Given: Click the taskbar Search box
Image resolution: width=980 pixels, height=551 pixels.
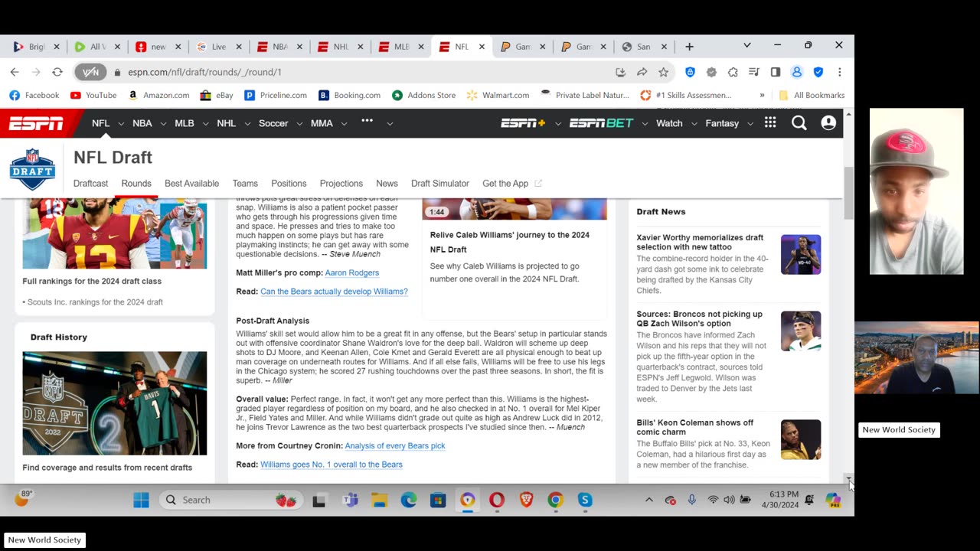Looking at the screenshot, I should tap(230, 500).
